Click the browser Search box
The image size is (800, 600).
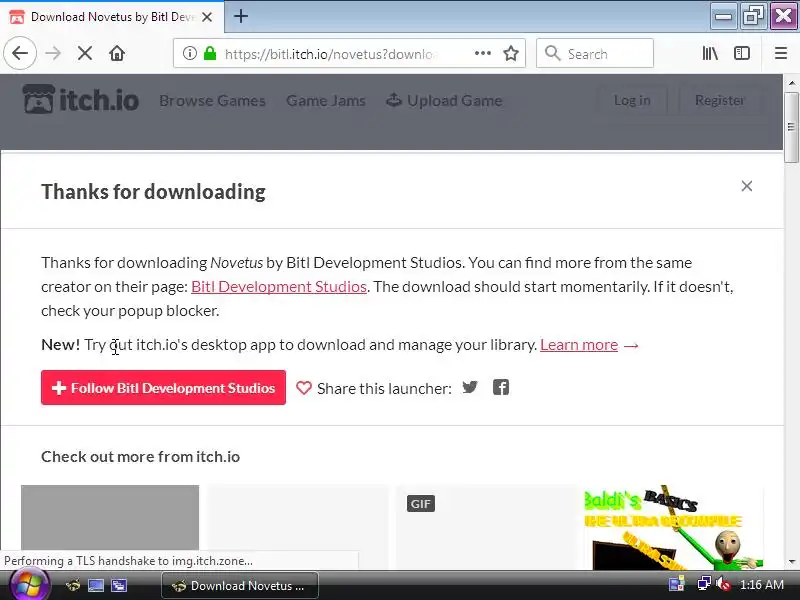(595, 53)
